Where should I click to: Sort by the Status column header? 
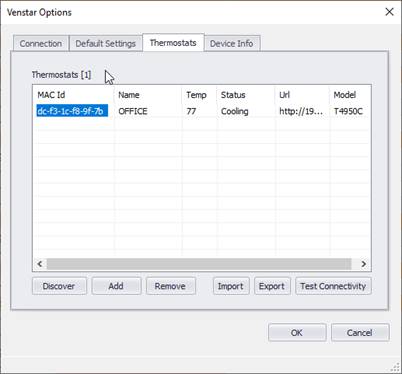246,95
